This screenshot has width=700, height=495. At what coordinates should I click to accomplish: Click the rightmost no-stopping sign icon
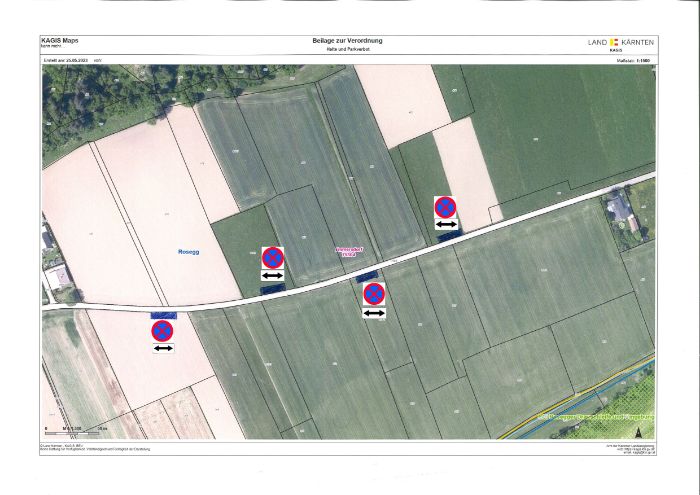(445, 208)
